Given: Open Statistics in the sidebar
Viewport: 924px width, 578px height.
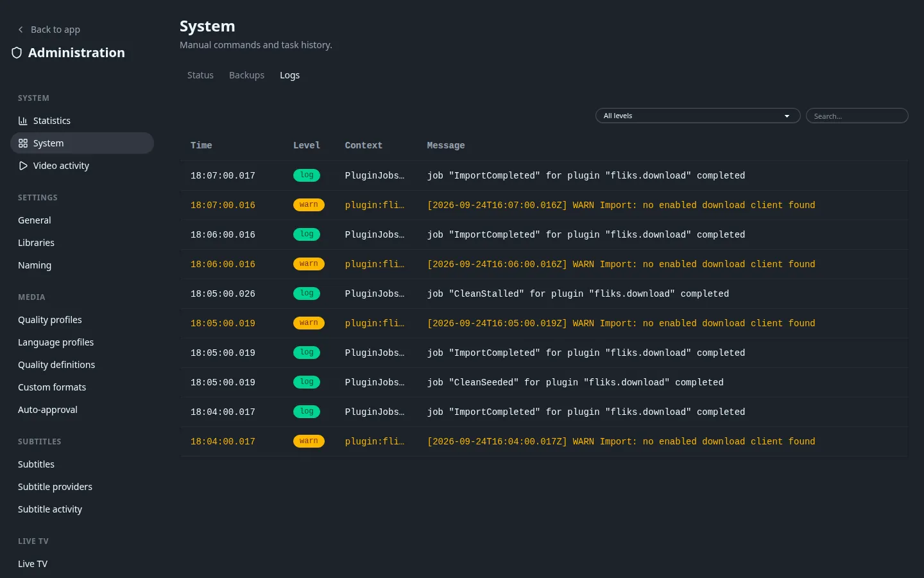Looking at the screenshot, I should 82,121.
